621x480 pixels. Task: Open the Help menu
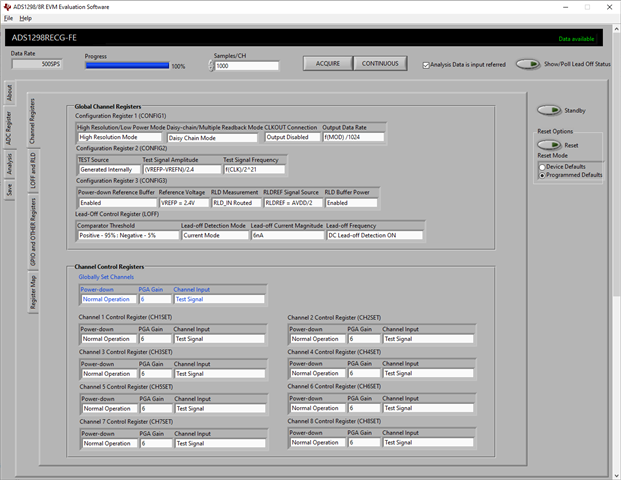tap(25, 18)
